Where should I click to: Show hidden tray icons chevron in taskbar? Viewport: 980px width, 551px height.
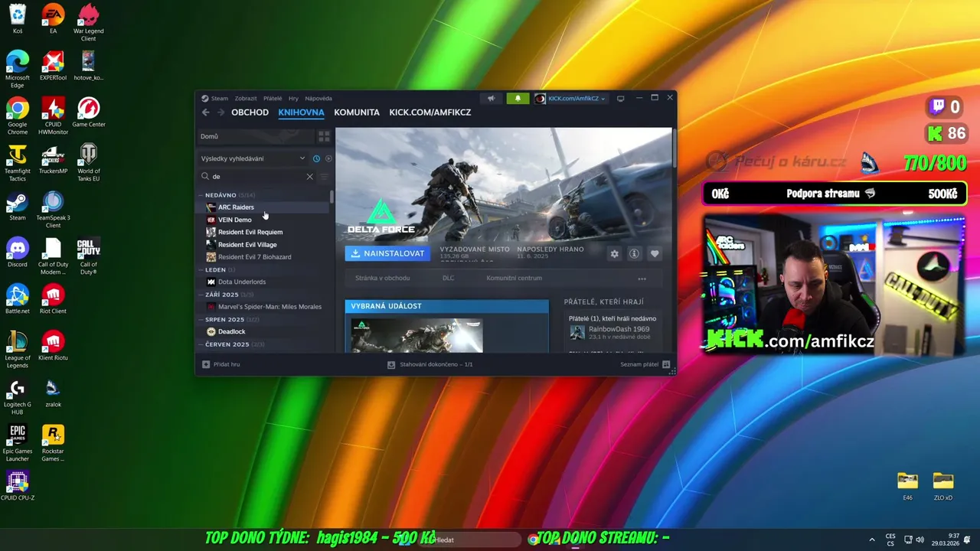[x=871, y=540]
